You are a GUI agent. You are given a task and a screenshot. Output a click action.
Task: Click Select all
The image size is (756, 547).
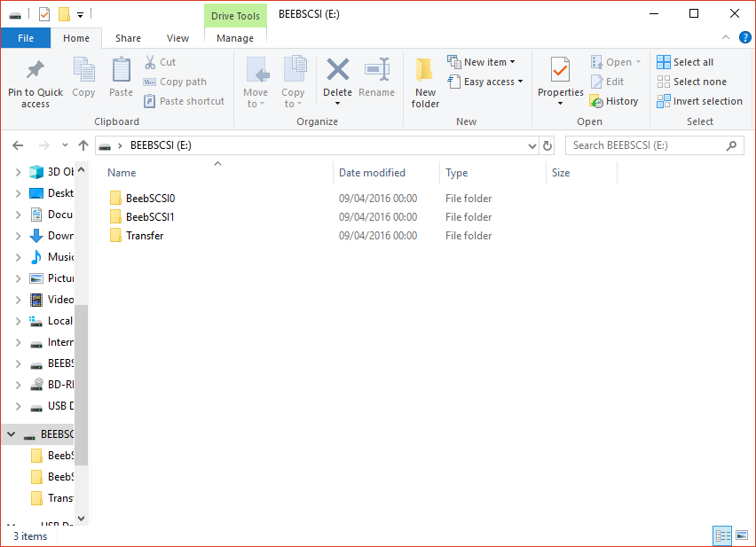tap(685, 62)
